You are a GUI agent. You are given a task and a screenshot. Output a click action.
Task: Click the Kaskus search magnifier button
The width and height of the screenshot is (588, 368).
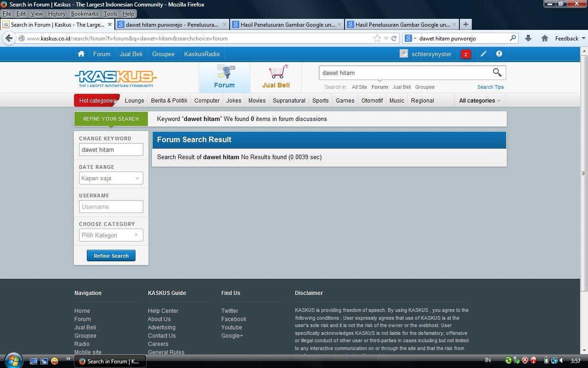pyautogui.click(x=497, y=73)
